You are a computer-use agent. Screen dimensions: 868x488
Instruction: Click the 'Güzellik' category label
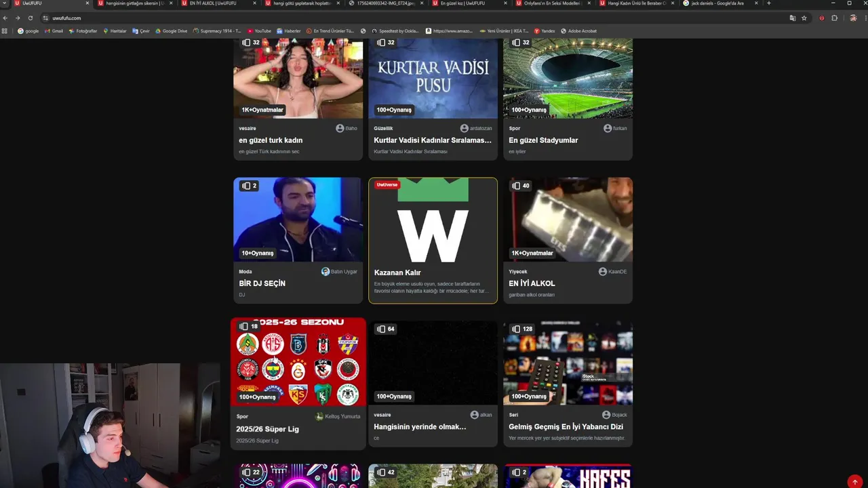click(383, 128)
